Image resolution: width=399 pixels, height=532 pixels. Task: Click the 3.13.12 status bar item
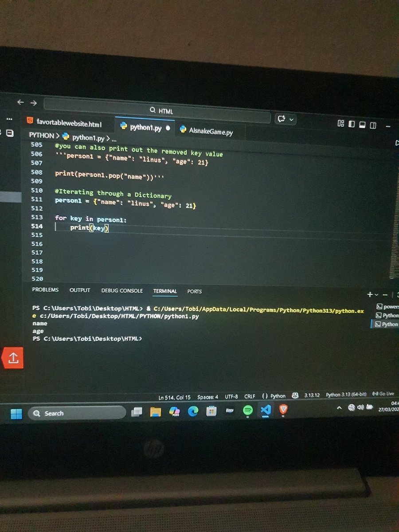312,395
